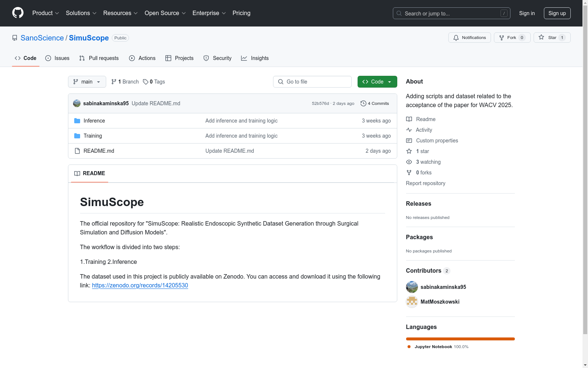Click the page vertical scrollbar
Viewport: 588px width, 368px height.
585,169
